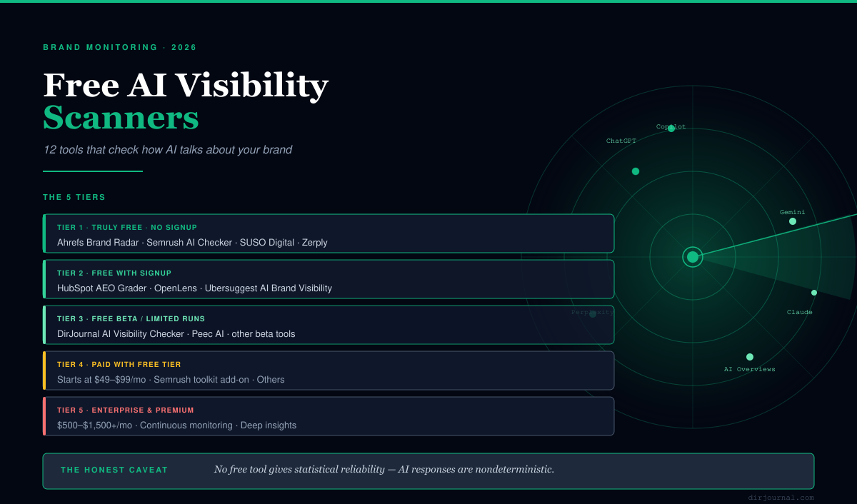Expand the Tier 3 Free Beta section
The height and width of the screenshot is (504, 857).
click(329, 325)
